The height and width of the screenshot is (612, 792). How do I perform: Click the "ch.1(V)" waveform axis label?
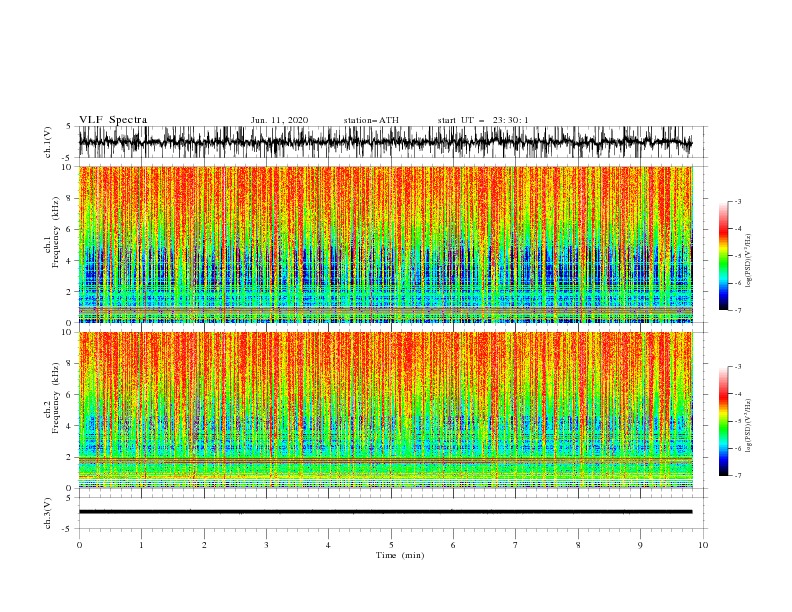pos(48,142)
